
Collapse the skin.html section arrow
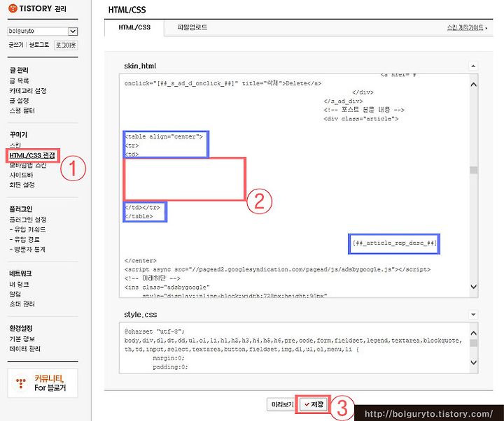[x=473, y=66]
